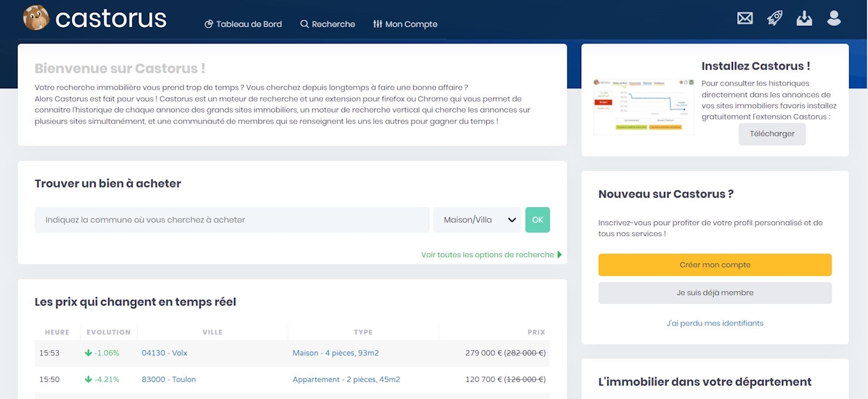Follow the J'ai perdu mes identifiants link

click(715, 324)
